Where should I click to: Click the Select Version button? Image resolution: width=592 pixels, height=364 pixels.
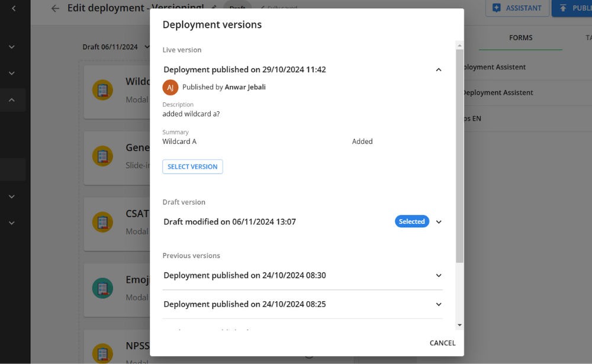click(x=192, y=166)
